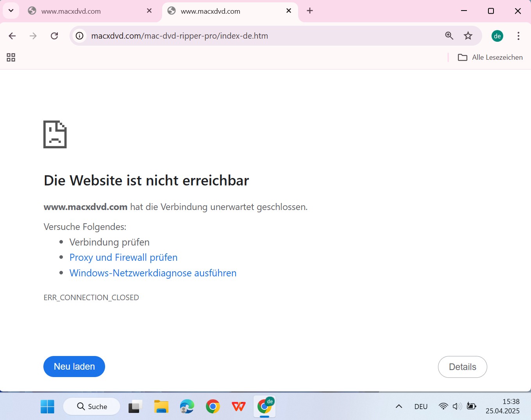
Task: Open the 'Alle Lesezeichen' folder
Action: [490, 57]
